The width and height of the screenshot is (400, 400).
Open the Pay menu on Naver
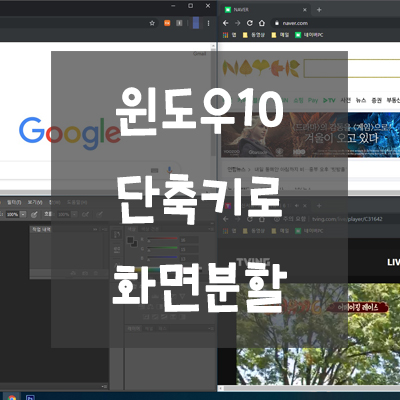pyautogui.click(x=313, y=100)
